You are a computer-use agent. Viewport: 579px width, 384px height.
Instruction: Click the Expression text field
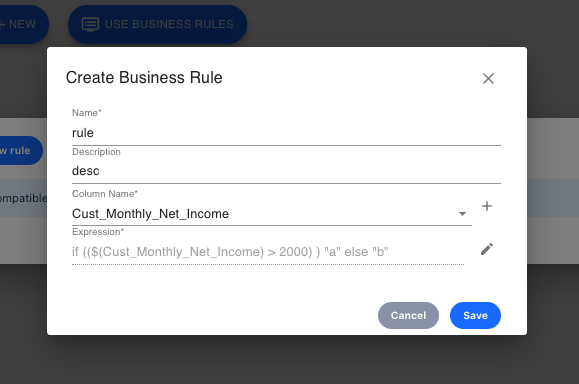pos(268,252)
